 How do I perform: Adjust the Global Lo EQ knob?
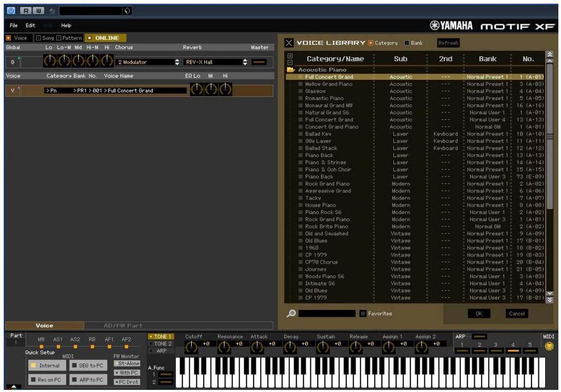click(x=50, y=61)
